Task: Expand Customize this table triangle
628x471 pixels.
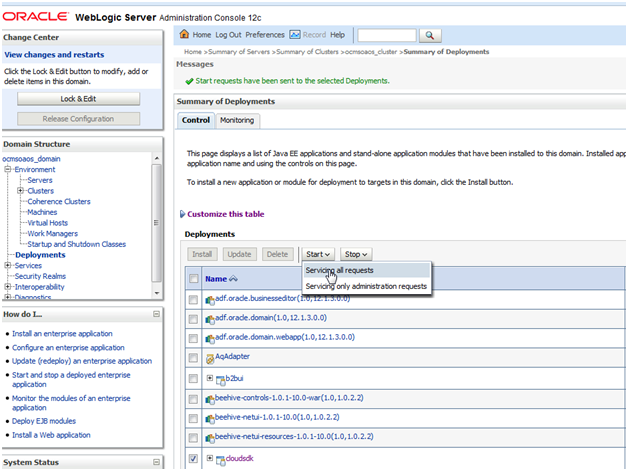Action: tap(183, 214)
